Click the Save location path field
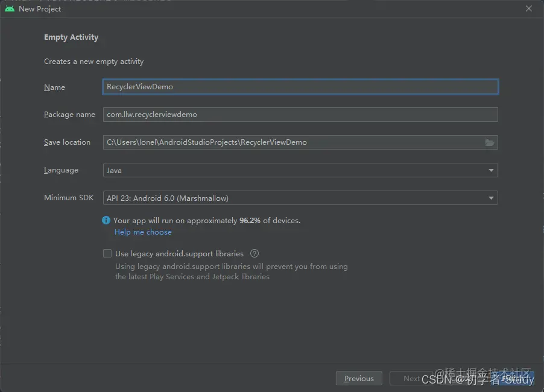 300,142
